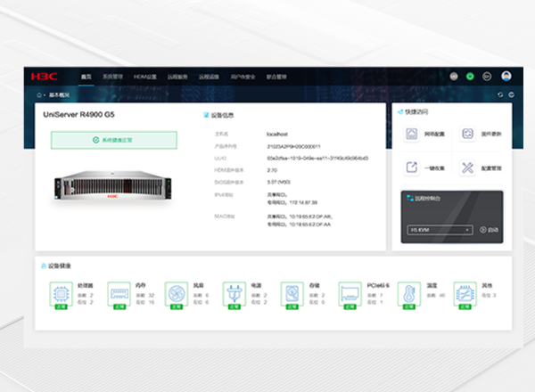
Task: Open the 首页 home tab
Action: point(86,77)
